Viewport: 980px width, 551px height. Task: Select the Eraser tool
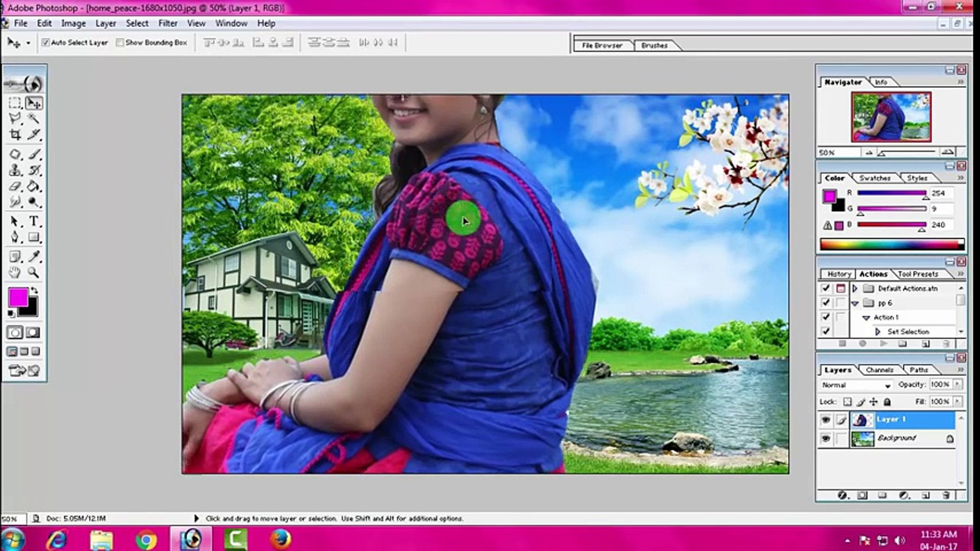tap(15, 187)
